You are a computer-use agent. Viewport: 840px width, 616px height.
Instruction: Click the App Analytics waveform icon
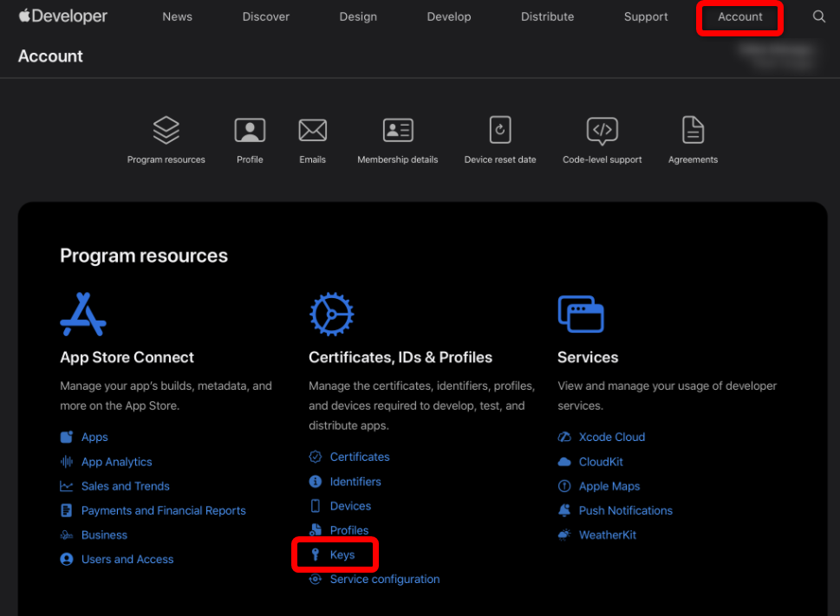[67, 461]
